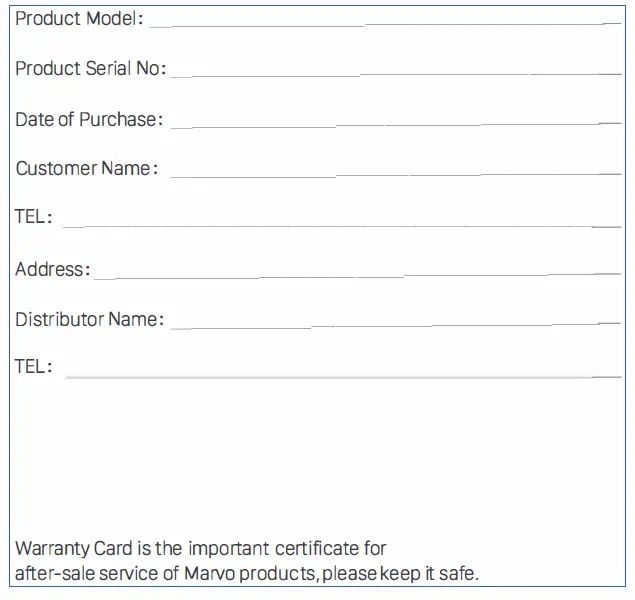Click the "Product Serial No:" label text

(x=91, y=69)
